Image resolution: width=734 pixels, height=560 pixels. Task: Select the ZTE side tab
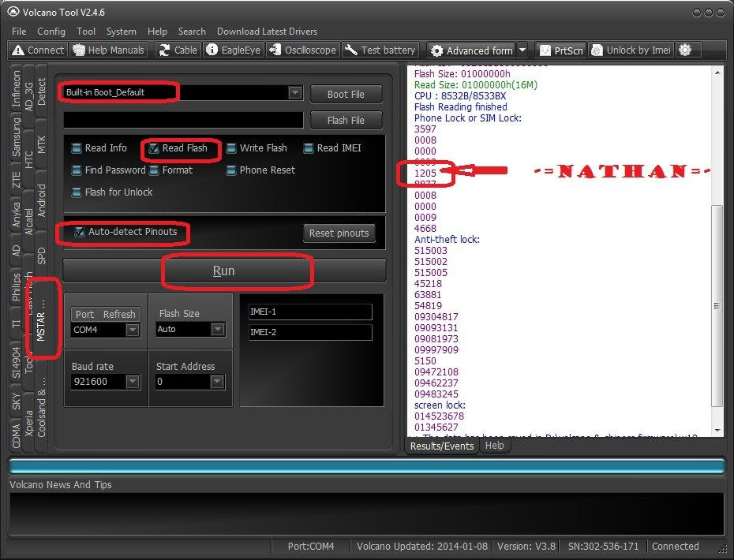[x=17, y=180]
